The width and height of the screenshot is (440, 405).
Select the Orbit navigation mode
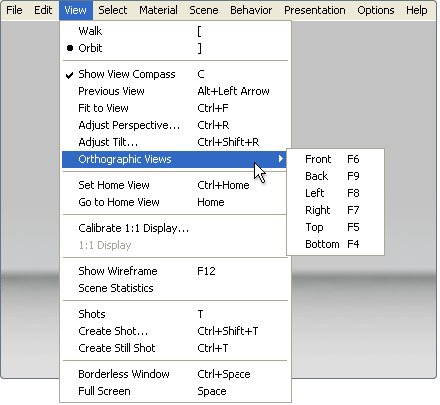(x=175, y=48)
